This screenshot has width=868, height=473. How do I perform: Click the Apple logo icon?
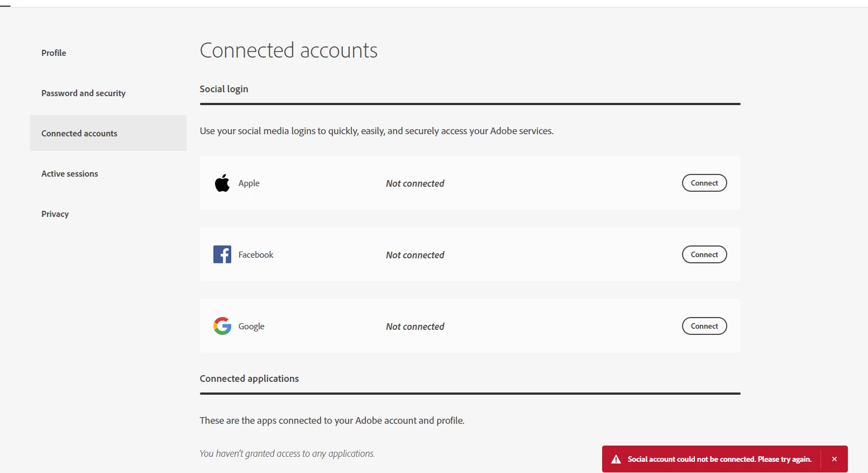click(222, 183)
